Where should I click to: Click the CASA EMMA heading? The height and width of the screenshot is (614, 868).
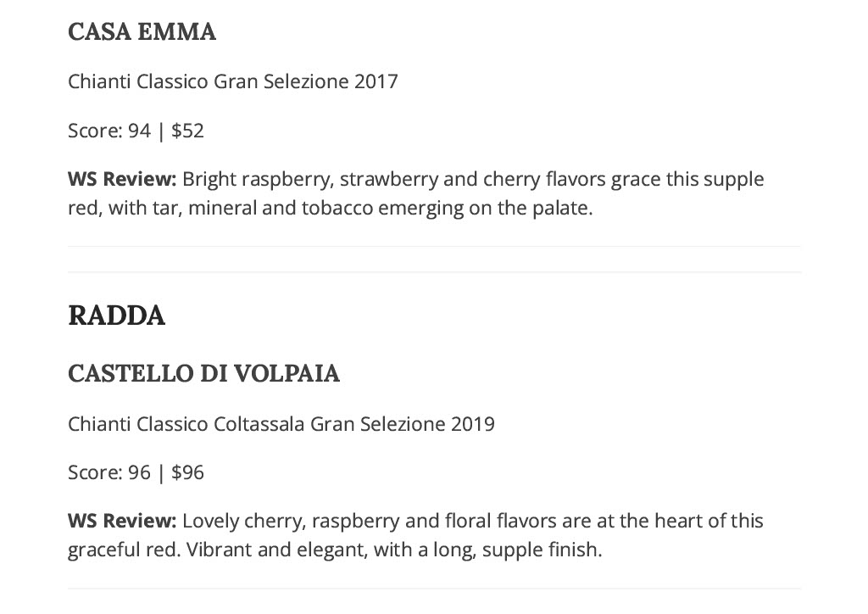point(142,31)
